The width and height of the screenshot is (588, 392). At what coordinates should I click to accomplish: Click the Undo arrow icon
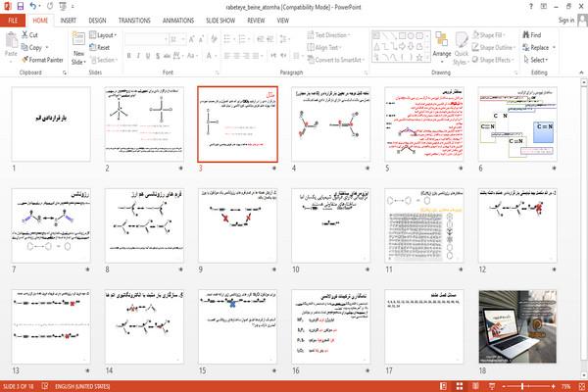32,6
